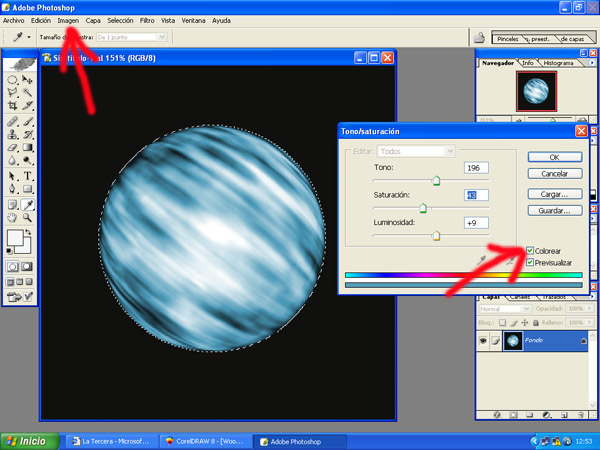Select Full Screen with menu bar mode
Image resolution: width=600 pixels, height=450 pixels.
(x=20, y=282)
